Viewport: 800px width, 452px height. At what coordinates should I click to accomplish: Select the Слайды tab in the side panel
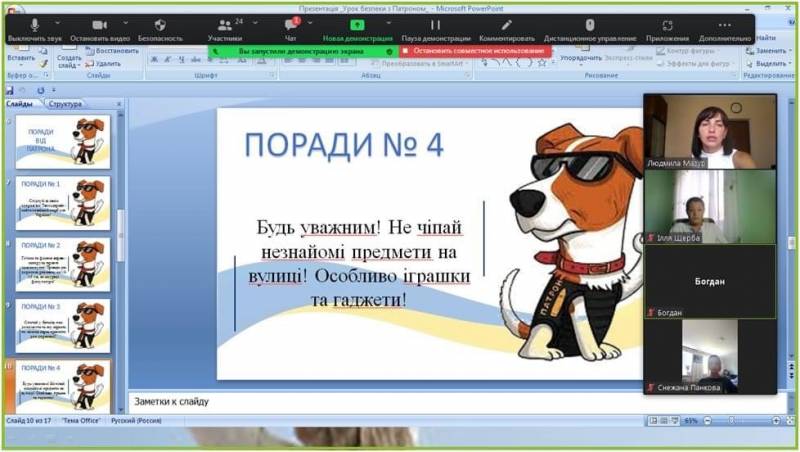(19, 104)
